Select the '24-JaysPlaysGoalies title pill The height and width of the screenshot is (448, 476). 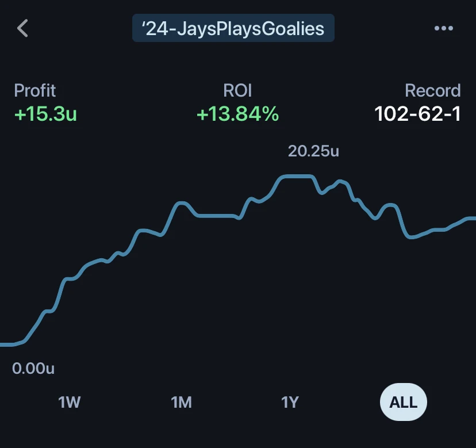pyautogui.click(x=233, y=28)
